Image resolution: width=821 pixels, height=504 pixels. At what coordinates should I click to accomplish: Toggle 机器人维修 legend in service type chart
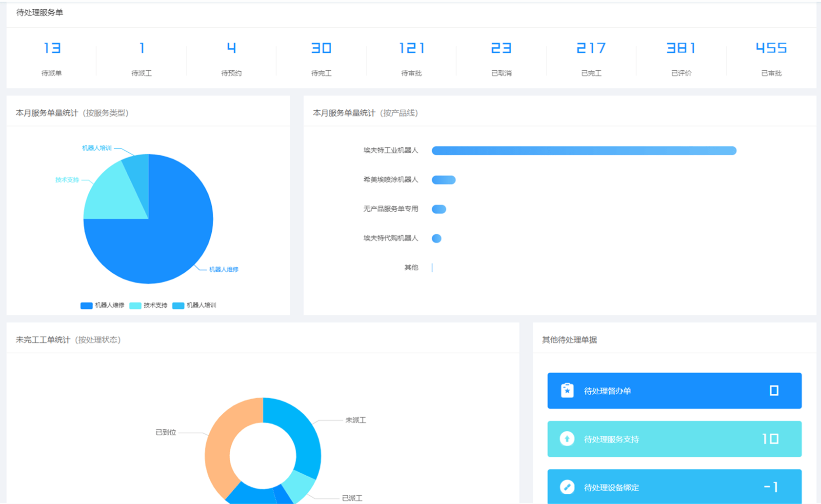coord(102,305)
